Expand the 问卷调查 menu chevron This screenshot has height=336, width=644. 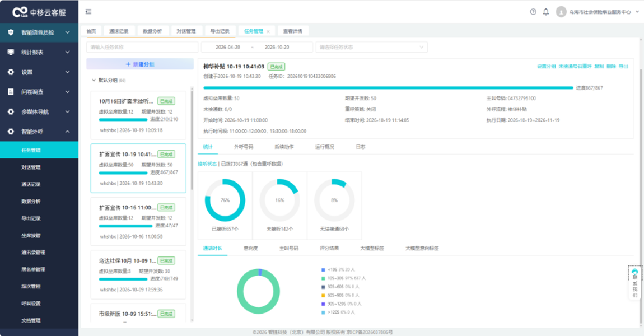point(67,92)
